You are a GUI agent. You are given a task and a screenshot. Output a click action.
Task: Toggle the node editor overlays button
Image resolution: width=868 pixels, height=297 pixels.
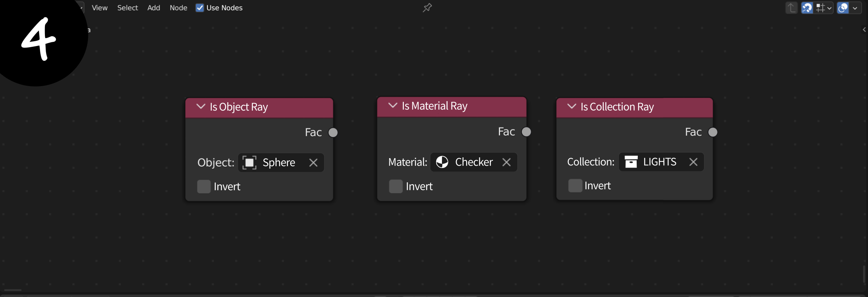coord(843,8)
